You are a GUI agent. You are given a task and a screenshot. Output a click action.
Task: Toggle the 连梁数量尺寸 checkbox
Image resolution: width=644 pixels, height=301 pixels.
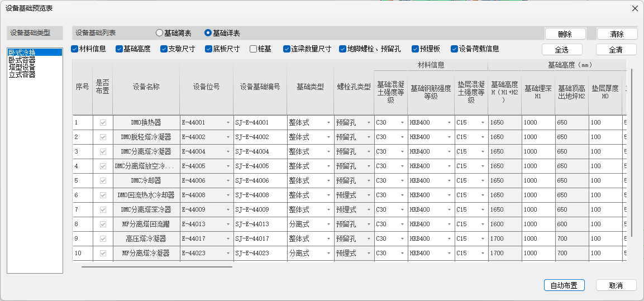pos(287,49)
